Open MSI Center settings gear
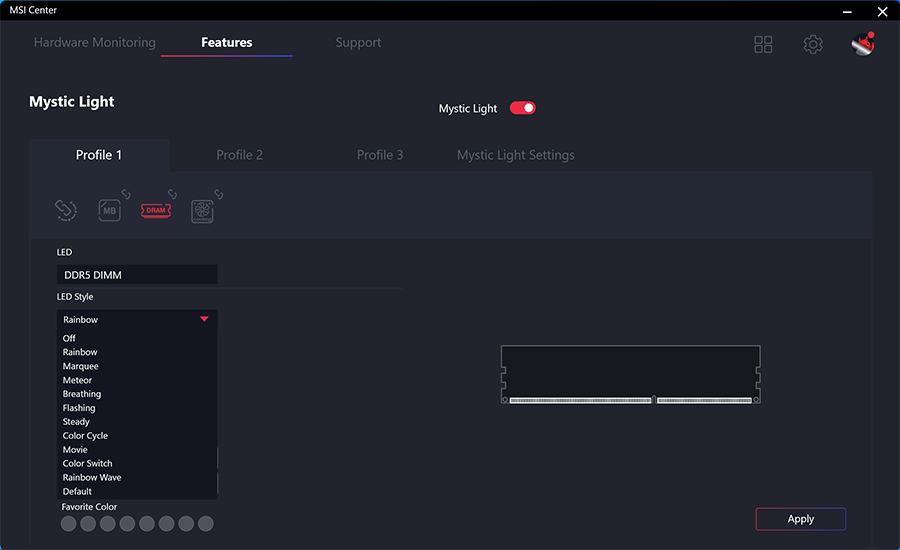The height and width of the screenshot is (550, 900). pos(813,44)
